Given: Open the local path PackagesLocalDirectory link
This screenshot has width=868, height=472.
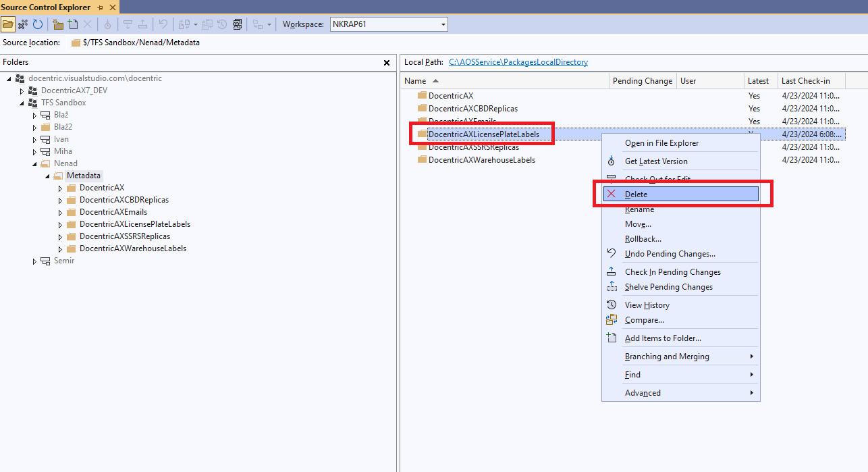Looking at the screenshot, I should click(x=518, y=62).
